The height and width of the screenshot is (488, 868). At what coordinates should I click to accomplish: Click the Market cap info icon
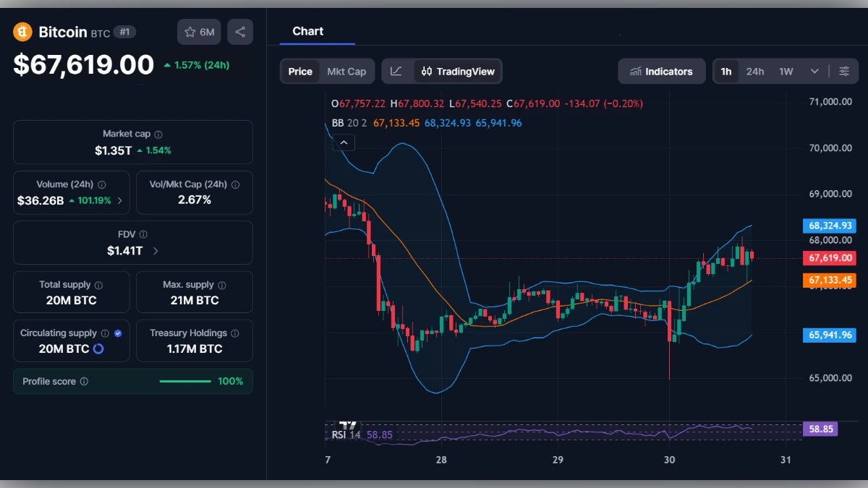tap(160, 133)
